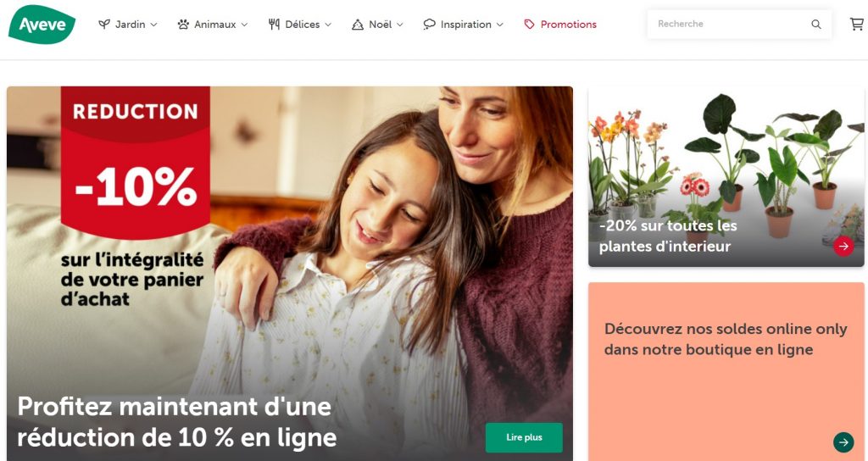
Task: Expand the Animaux dropdown chevron
Action: pyautogui.click(x=244, y=25)
